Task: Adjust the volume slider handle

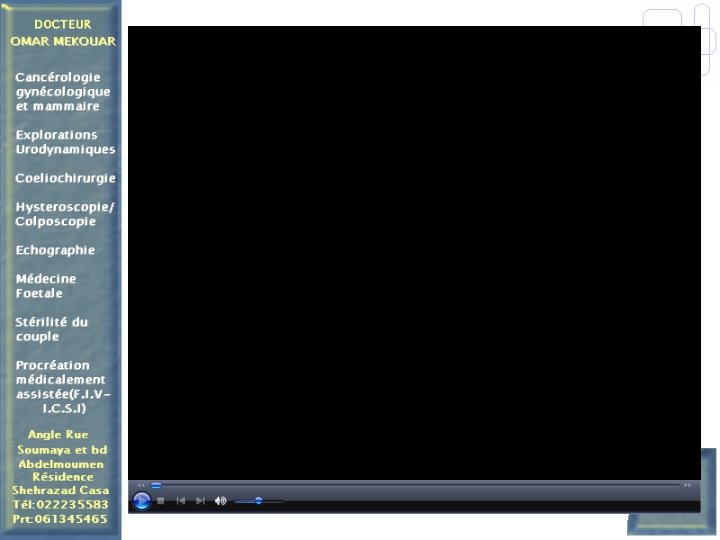Action: point(259,501)
